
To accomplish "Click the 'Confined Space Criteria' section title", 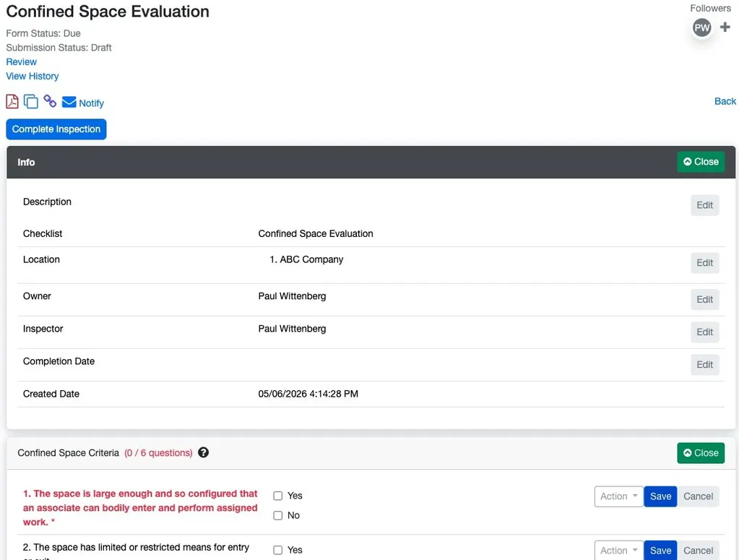I will [x=69, y=453].
